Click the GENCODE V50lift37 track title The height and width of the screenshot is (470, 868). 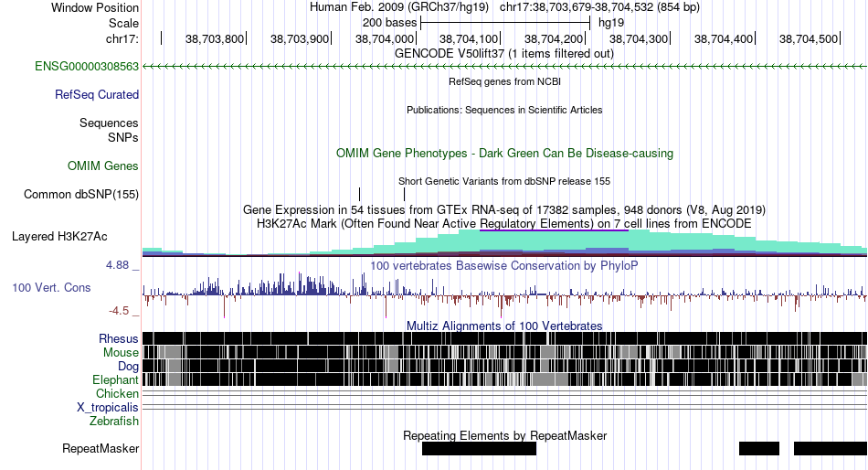click(504, 54)
